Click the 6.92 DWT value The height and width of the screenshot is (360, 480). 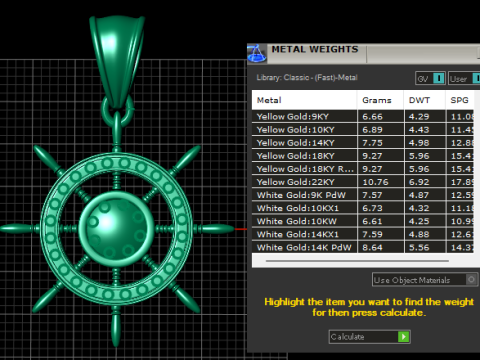tap(419, 182)
